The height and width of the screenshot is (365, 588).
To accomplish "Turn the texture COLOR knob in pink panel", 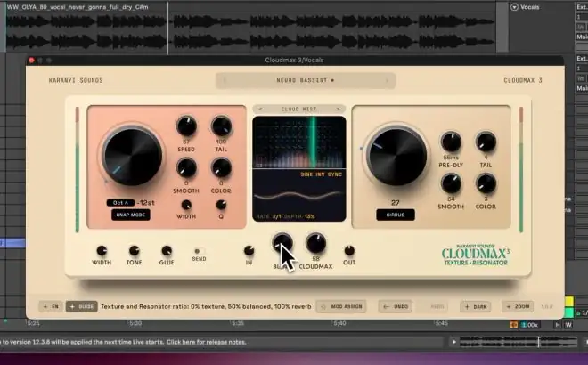I will (x=221, y=168).
